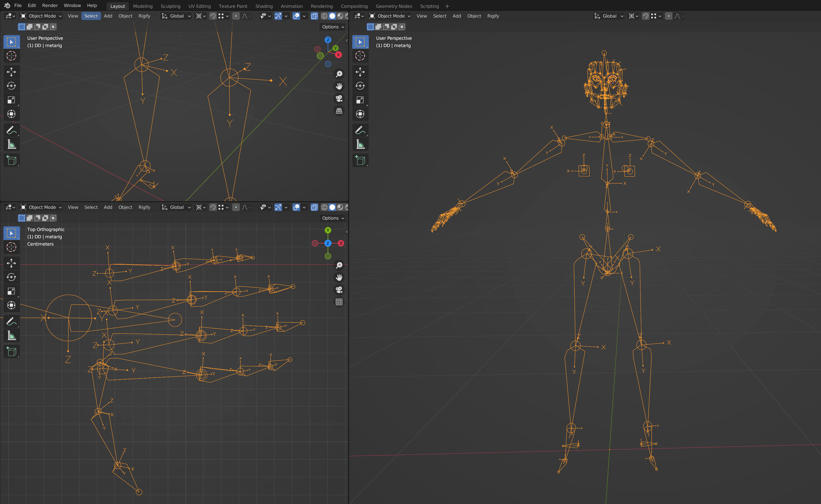821x504 pixels.
Task: Open the Render menu
Action: tap(50, 5)
